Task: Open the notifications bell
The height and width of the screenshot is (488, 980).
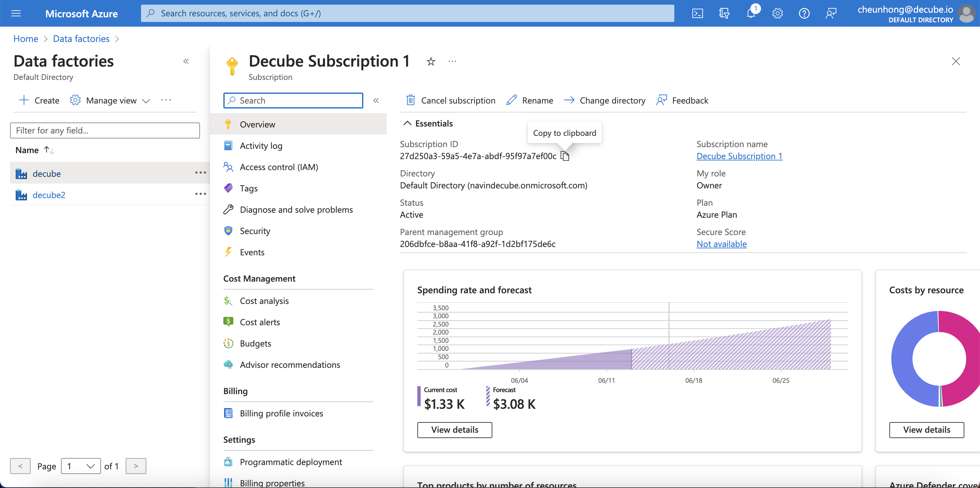Action: (751, 14)
